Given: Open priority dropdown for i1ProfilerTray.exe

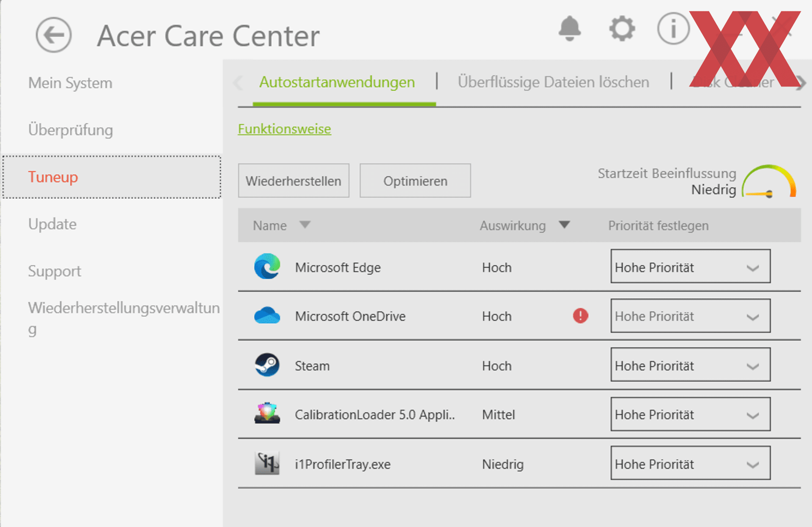Looking at the screenshot, I should pyautogui.click(x=690, y=463).
